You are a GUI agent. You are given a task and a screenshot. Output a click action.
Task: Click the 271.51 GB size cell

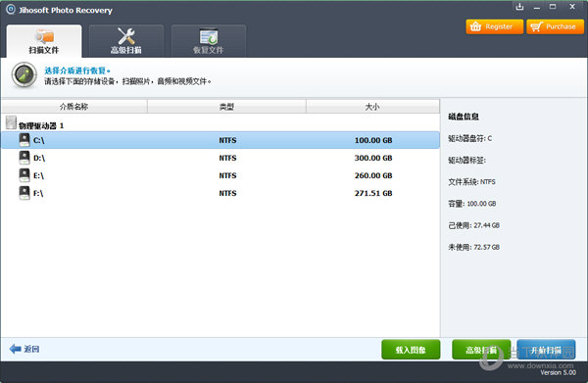[373, 193]
